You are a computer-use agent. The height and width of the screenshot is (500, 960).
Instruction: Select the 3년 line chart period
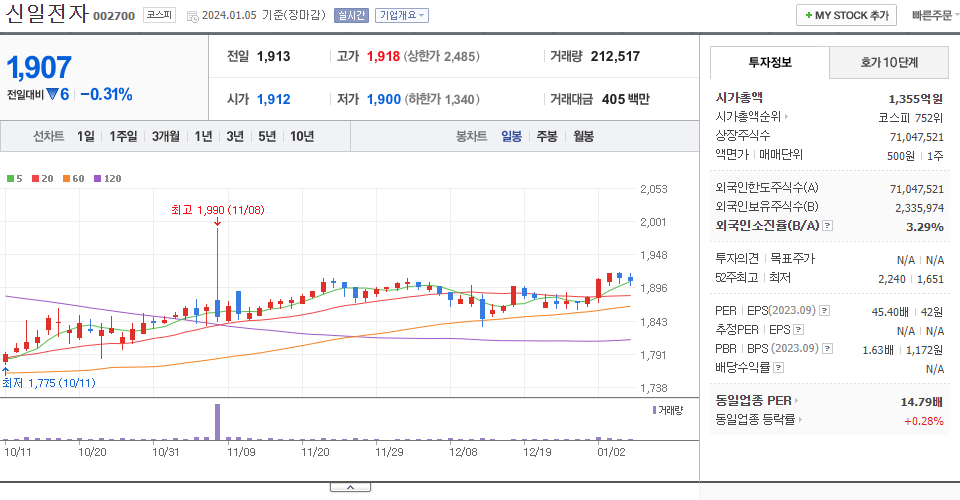click(x=235, y=136)
